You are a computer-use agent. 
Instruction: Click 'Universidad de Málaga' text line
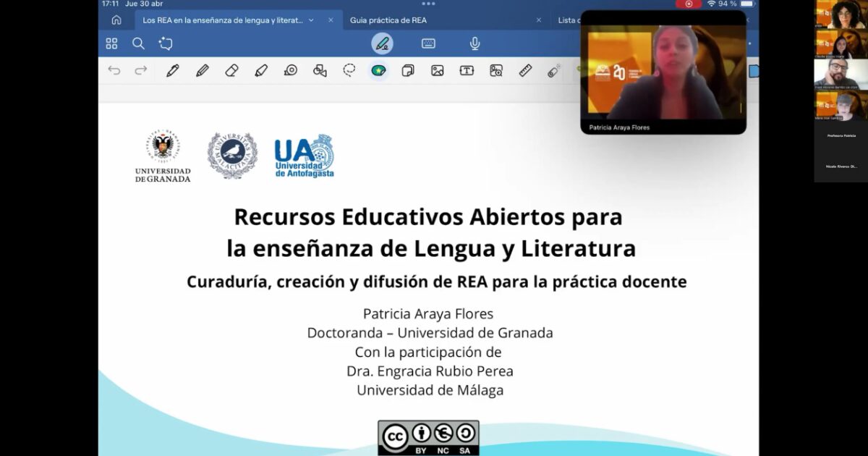point(430,390)
